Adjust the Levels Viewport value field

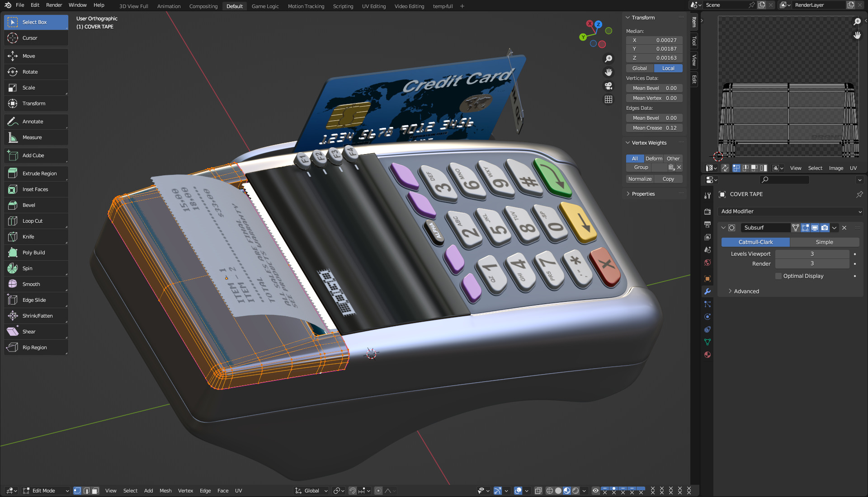pos(812,254)
